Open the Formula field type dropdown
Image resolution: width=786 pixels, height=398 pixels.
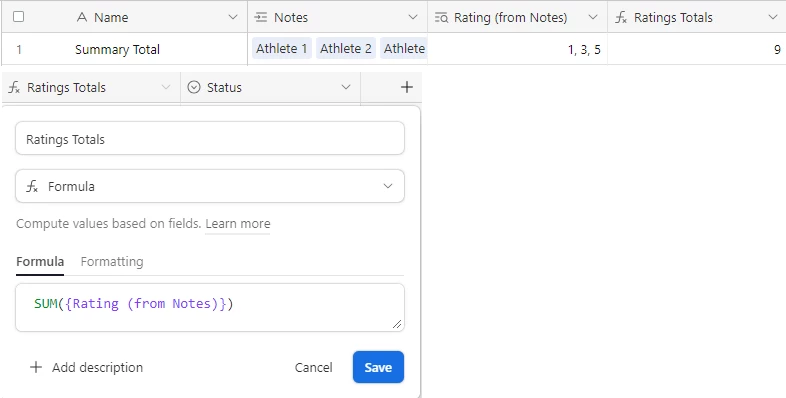coord(210,186)
